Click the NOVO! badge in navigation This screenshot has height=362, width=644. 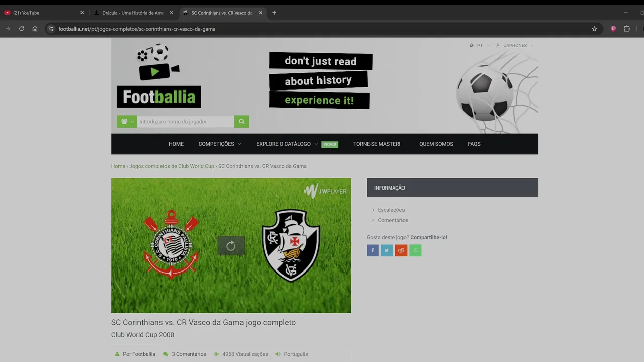330,144
